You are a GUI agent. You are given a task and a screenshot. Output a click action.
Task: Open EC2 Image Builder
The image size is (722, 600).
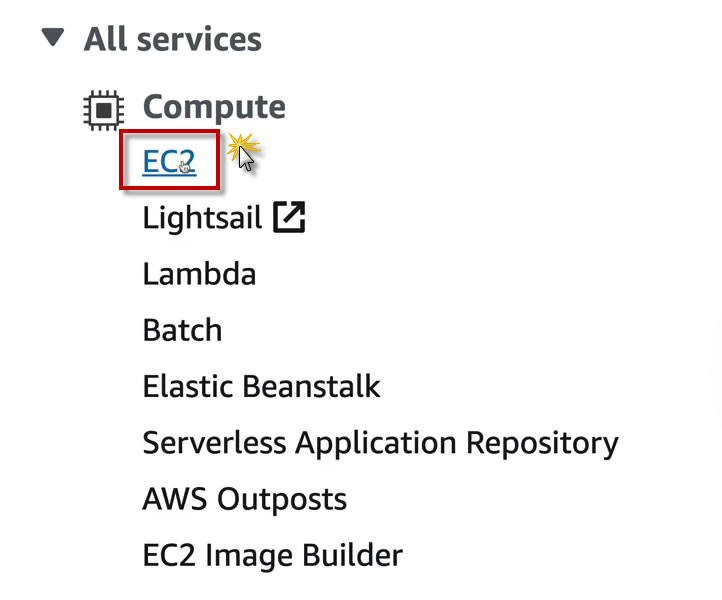272,554
